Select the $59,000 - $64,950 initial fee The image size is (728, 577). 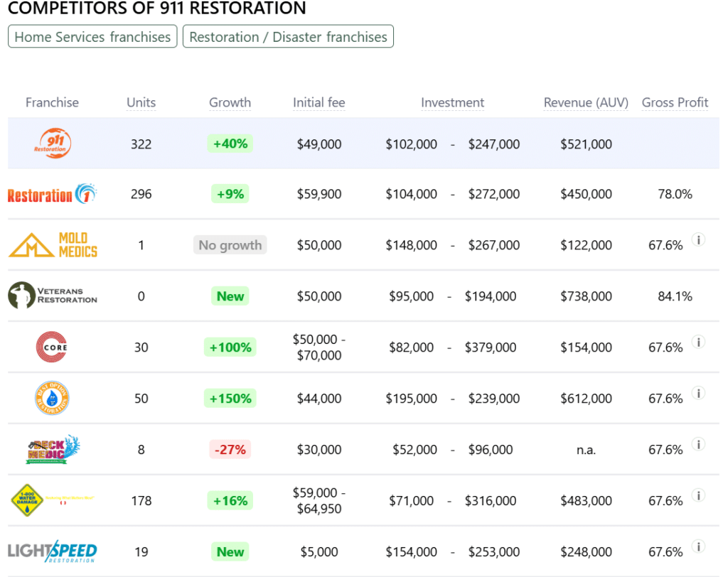pyautogui.click(x=319, y=500)
